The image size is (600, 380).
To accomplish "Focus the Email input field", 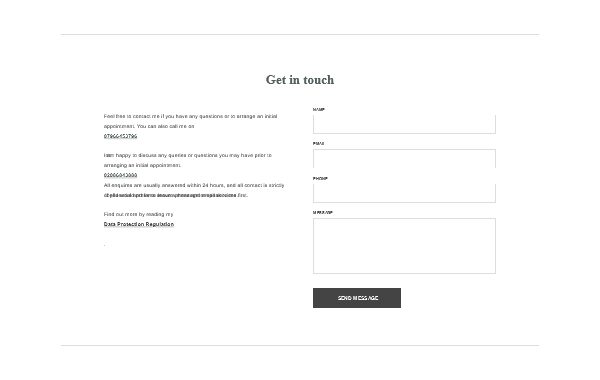I will [404, 158].
